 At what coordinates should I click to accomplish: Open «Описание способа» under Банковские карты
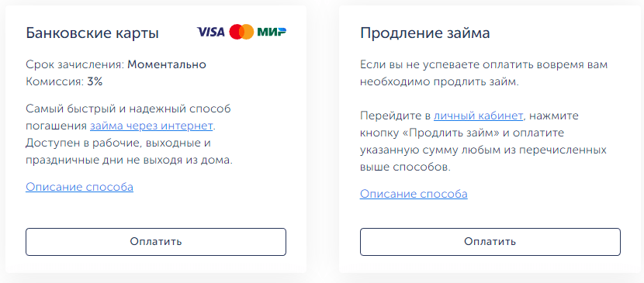[80, 187]
